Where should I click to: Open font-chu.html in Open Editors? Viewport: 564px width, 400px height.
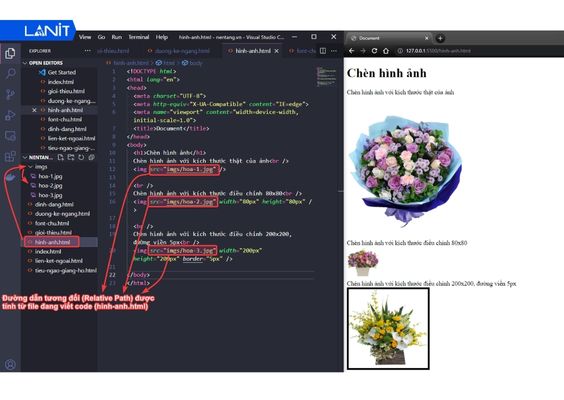click(x=65, y=119)
